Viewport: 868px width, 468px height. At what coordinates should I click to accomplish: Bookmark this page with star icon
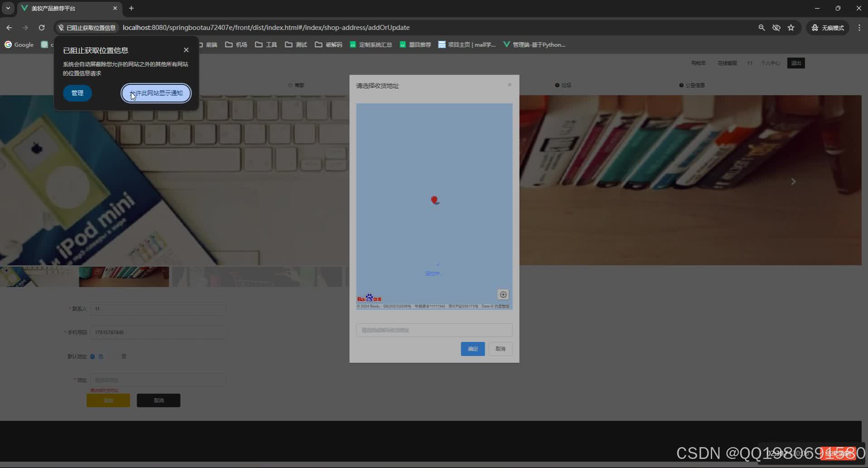(791, 28)
